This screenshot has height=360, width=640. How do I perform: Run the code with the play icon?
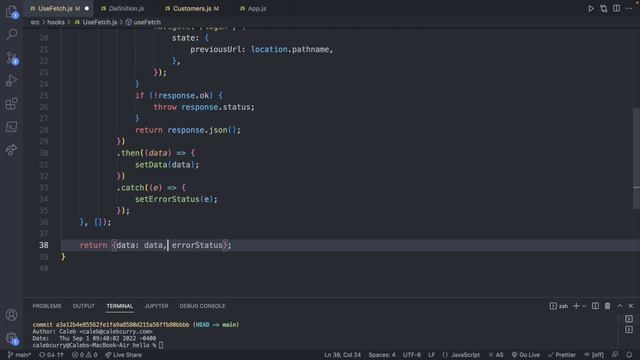pos(591,9)
